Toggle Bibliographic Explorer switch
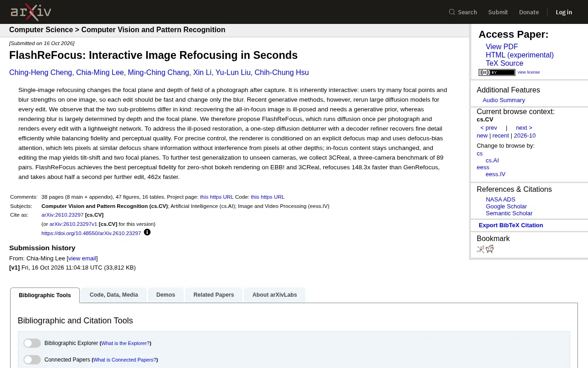The image size is (588, 368). (x=32, y=343)
